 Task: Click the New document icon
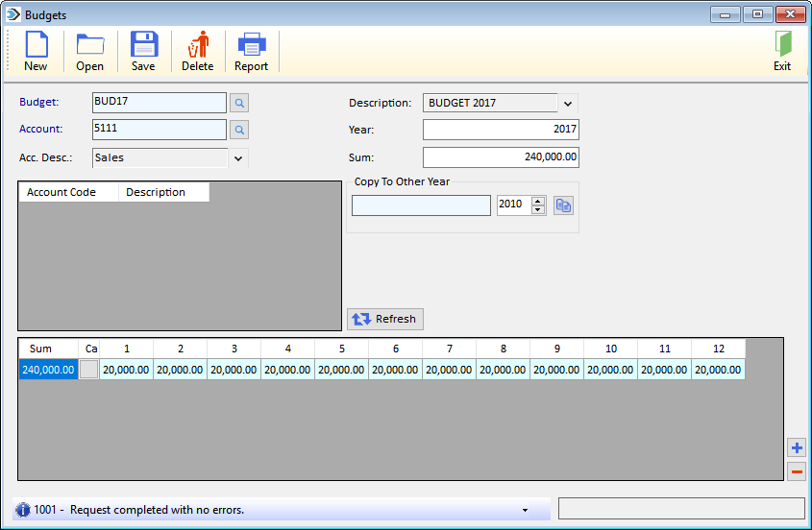(37, 44)
